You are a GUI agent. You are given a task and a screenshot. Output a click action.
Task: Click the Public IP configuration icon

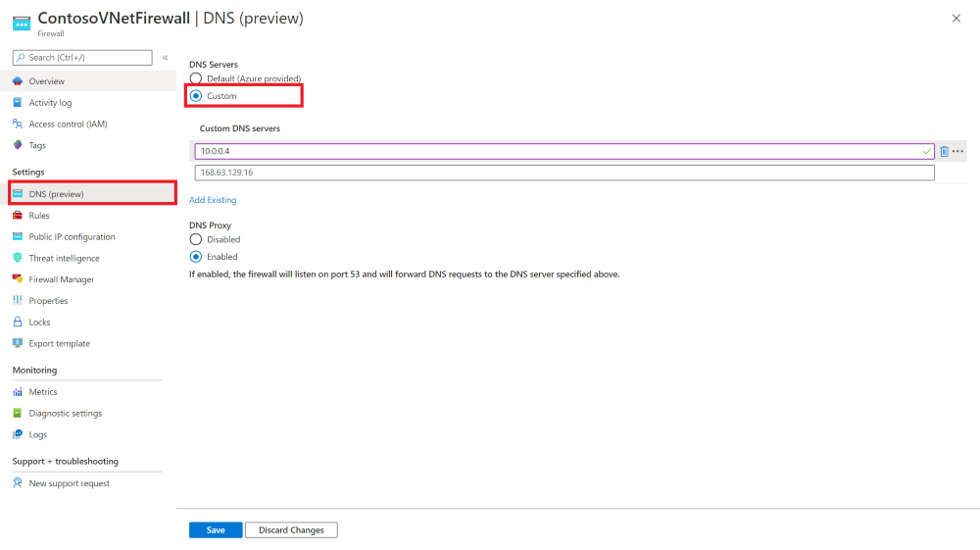tap(18, 236)
